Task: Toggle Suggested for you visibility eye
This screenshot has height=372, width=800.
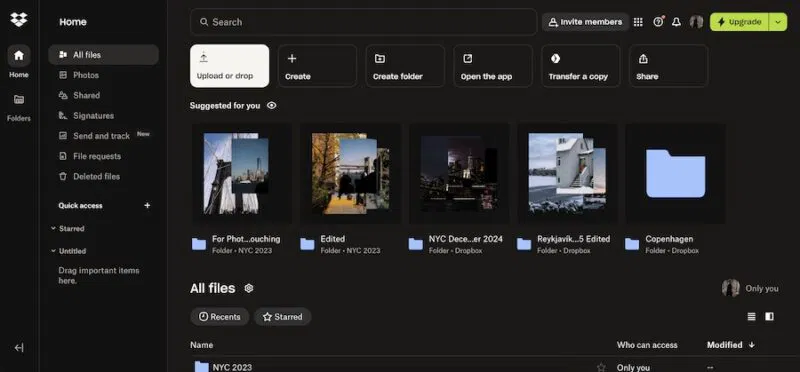Action: pos(271,106)
